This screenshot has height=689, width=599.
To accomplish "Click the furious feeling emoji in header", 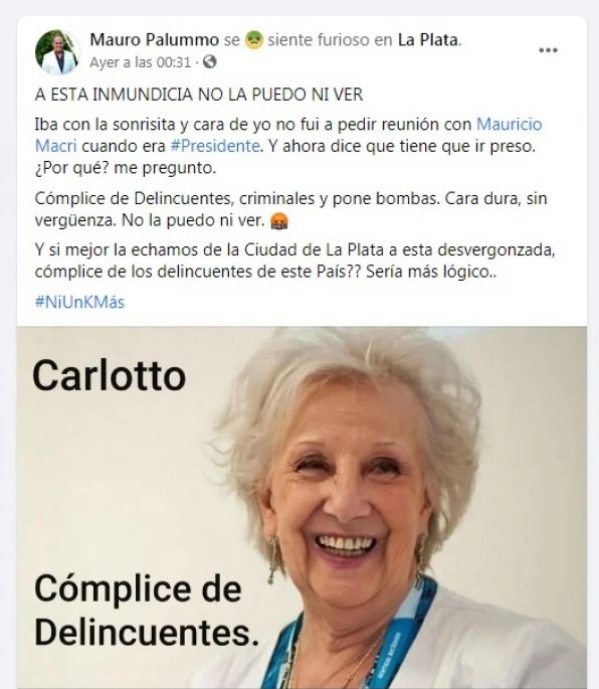I will [x=254, y=40].
